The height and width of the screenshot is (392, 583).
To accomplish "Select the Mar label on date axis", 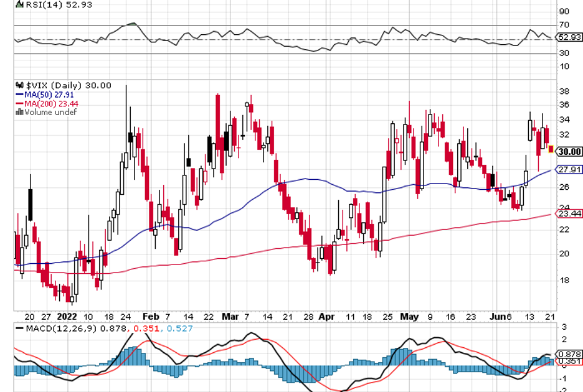I will pyautogui.click(x=230, y=315).
